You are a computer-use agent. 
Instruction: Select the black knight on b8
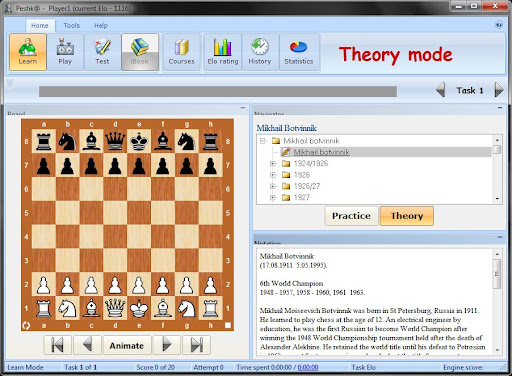pyautogui.click(x=67, y=141)
